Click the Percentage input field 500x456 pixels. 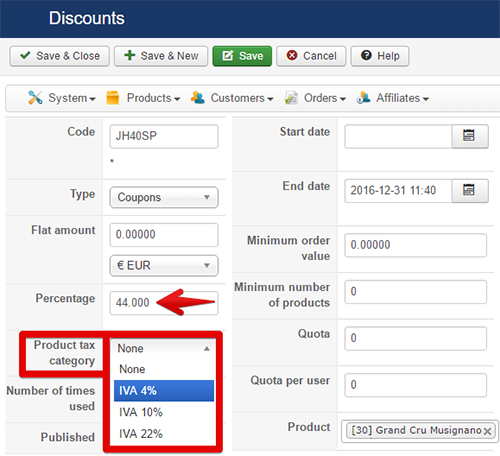[x=164, y=303]
